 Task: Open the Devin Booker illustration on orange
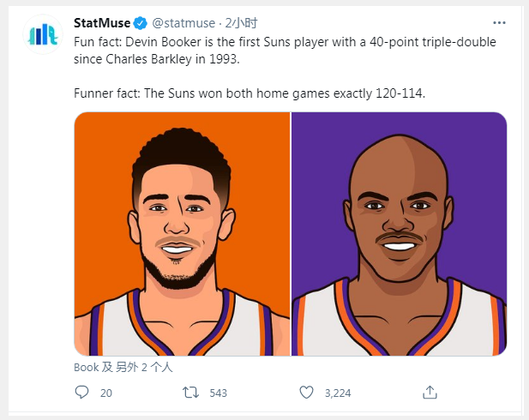182,233
